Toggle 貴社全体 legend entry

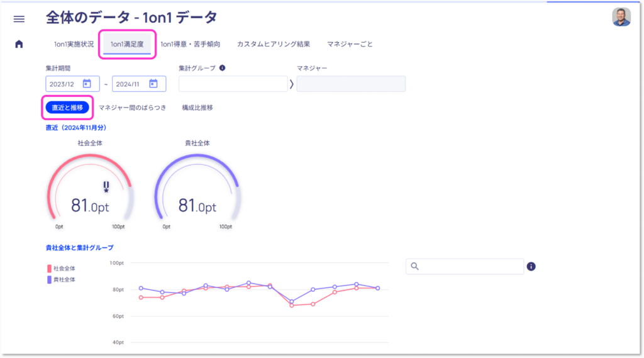(61, 279)
